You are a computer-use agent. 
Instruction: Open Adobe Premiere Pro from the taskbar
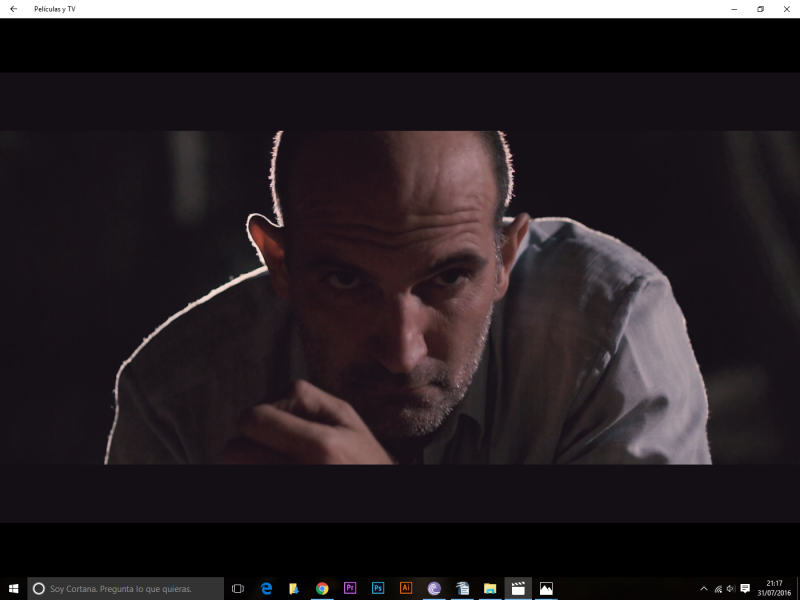pyautogui.click(x=350, y=588)
